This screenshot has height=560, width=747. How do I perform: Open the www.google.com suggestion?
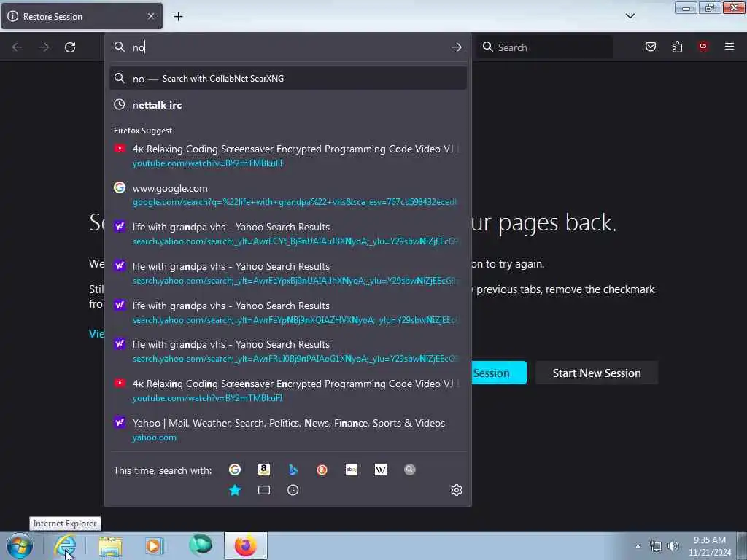(x=287, y=195)
